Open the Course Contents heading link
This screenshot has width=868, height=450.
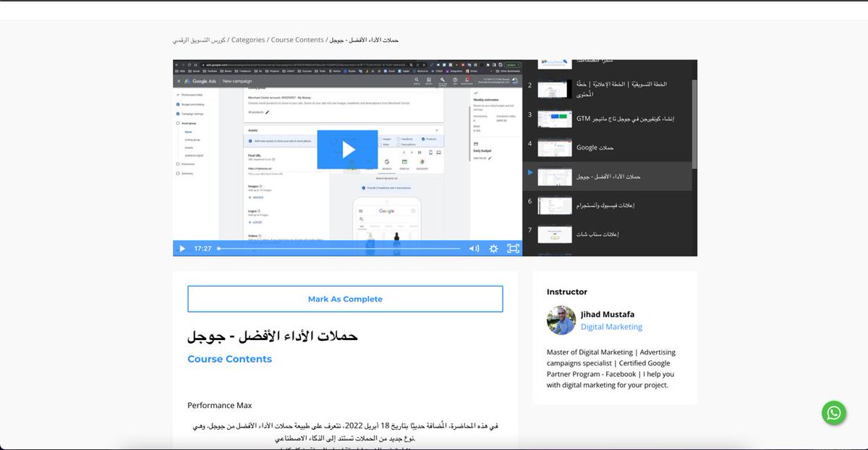click(229, 359)
